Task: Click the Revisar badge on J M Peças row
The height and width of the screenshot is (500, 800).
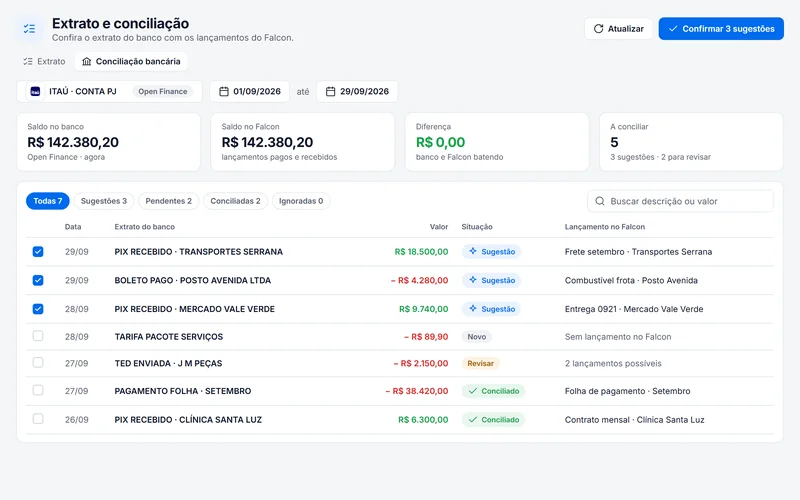Action: pyautogui.click(x=481, y=363)
